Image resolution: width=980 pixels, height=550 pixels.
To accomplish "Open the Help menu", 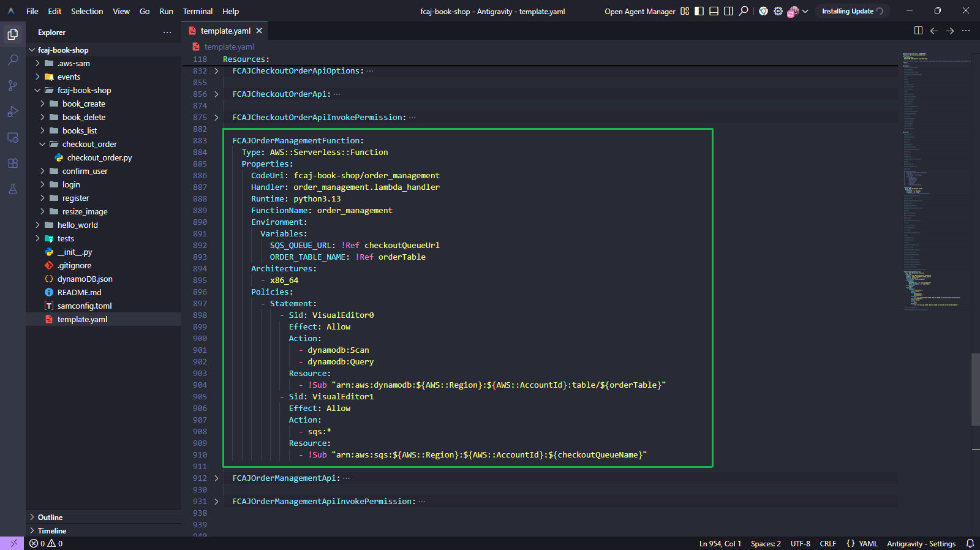I will pos(230,11).
